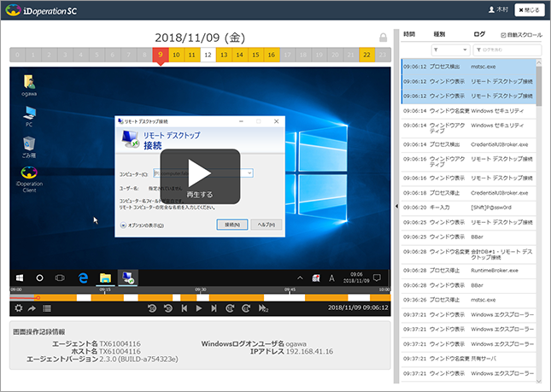Open player settings gear
Viewport: 551px width, 392px height.
pyautogui.click(x=18, y=308)
